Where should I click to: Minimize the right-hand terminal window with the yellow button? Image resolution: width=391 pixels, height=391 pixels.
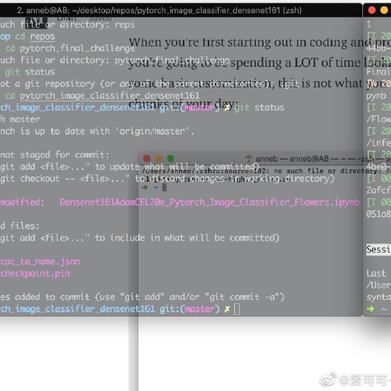pyautogui.click(x=384, y=10)
